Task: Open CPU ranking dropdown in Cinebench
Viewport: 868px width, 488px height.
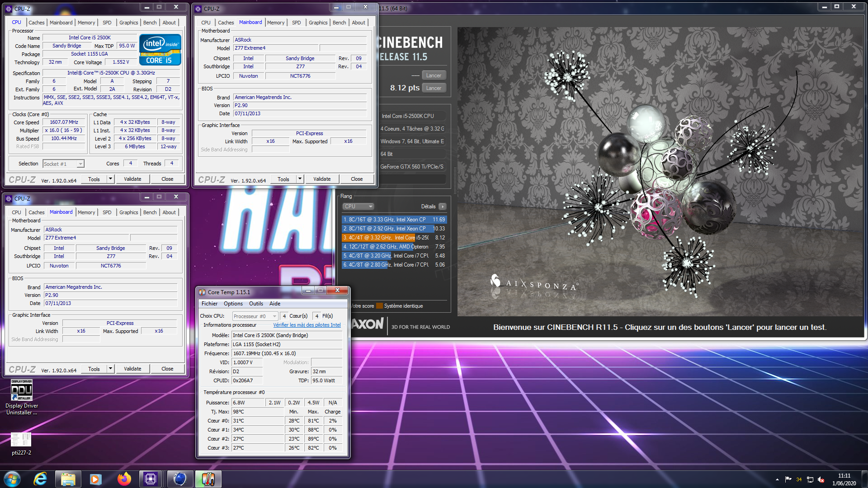Action: [x=358, y=206]
